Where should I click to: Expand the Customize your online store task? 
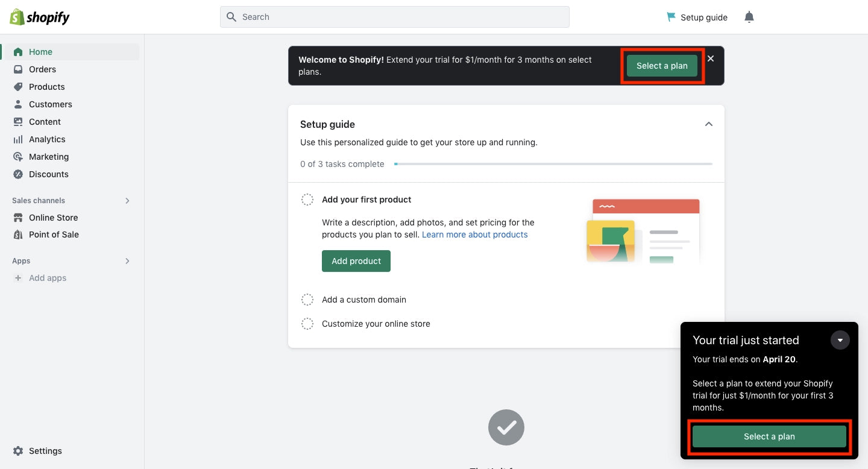click(376, 324)
